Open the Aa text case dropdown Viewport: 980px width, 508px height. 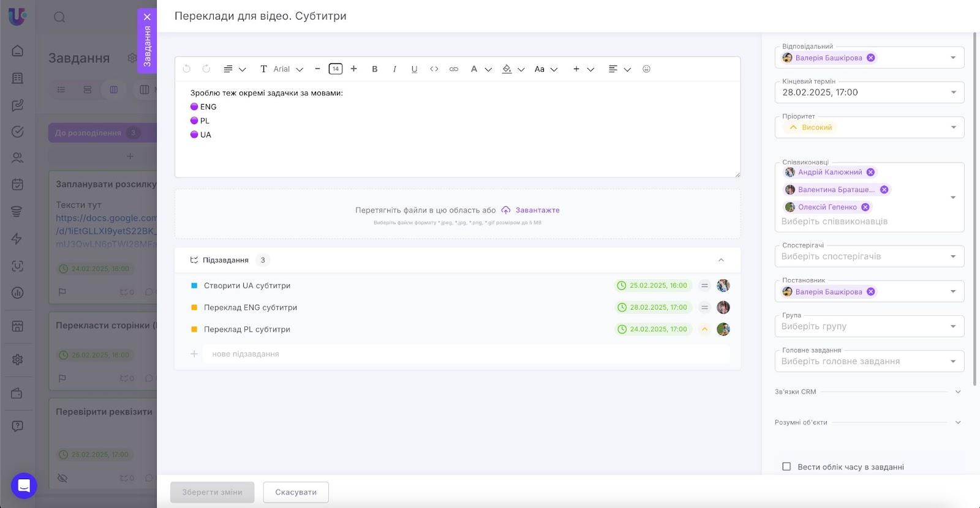pos(546,69)
